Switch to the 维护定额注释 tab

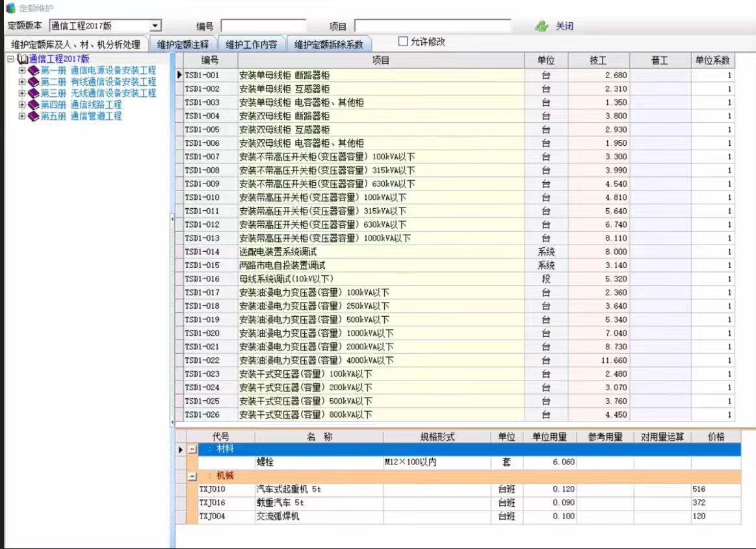[183, 45]
